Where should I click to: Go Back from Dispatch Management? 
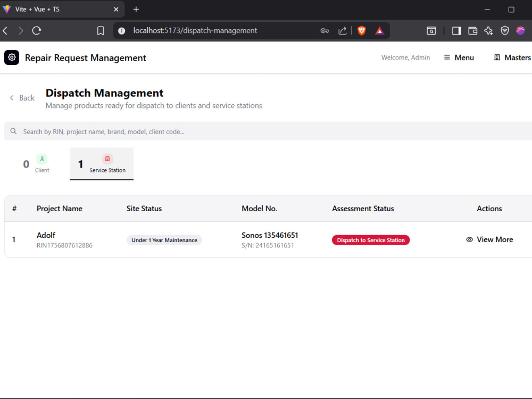pos(22,98)
